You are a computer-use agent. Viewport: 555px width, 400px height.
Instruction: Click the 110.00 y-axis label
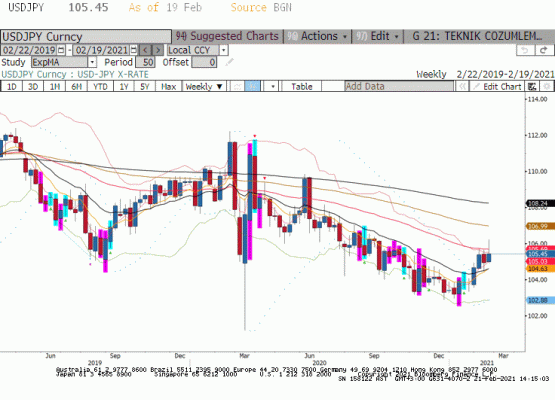(537, 172)
